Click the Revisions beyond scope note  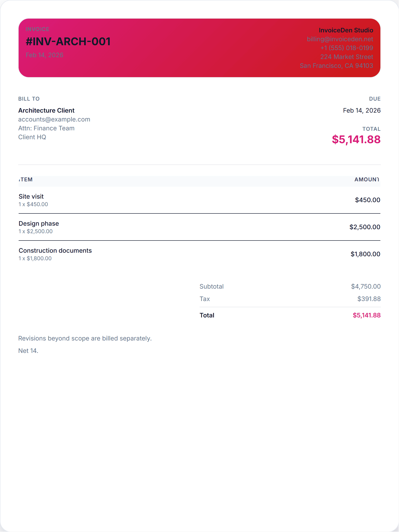(x=85, y=338)
